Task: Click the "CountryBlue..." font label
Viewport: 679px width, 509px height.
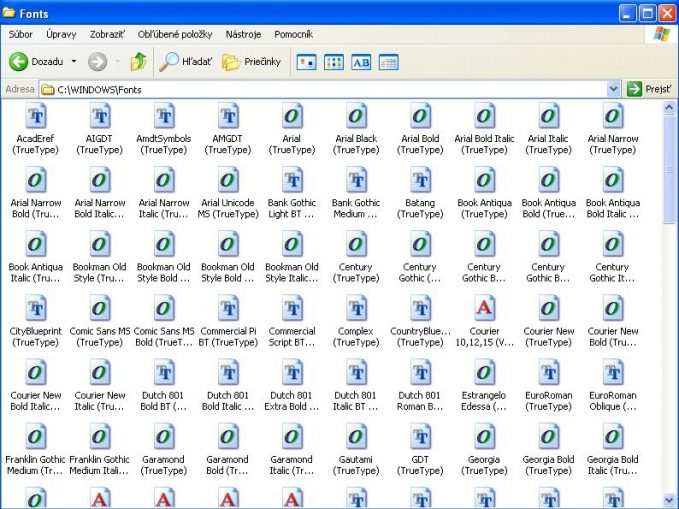Action: coord(420,337)
